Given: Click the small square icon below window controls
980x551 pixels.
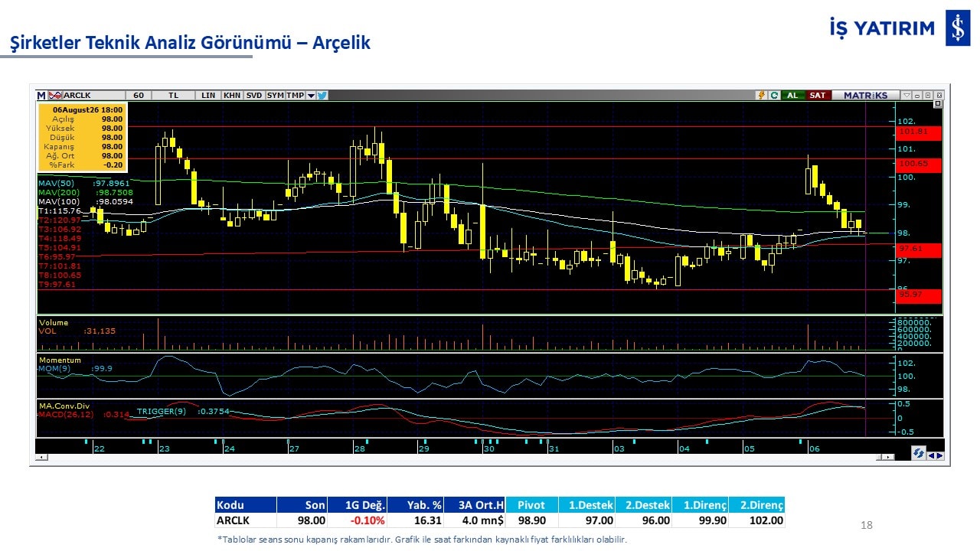Looking at the screenshot, I should point(938,104).
